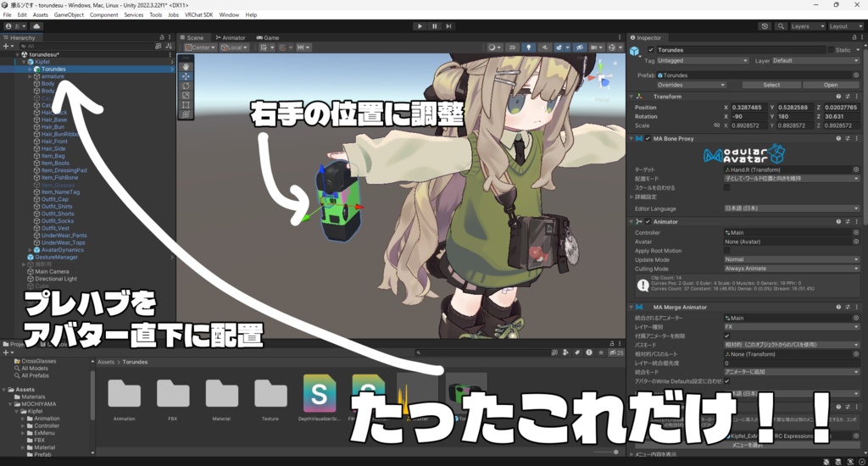The height and width of the screenshot is (466, 868).
Task: Open the scene camera settings dropdown
Action: (x=597, y=47)
